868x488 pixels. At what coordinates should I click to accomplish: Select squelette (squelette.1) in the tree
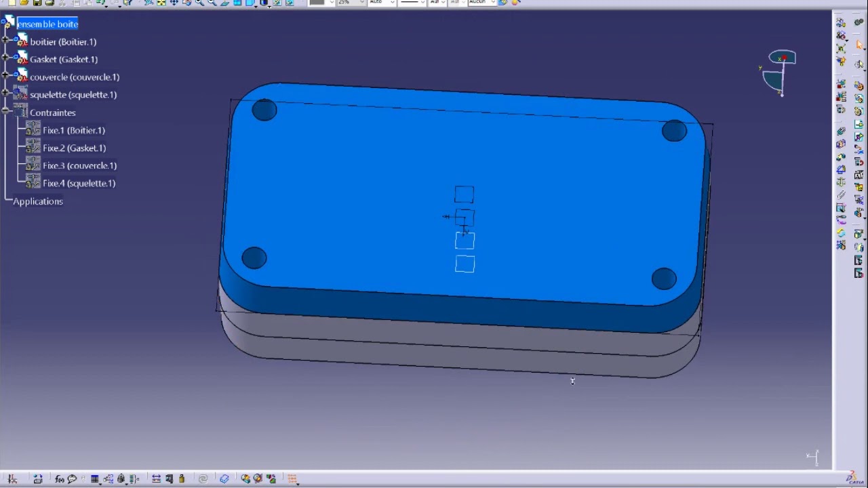point(73,95)
